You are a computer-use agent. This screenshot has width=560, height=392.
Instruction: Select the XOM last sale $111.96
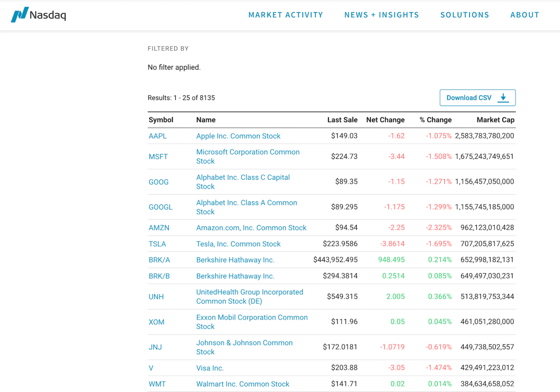(344, 322)
